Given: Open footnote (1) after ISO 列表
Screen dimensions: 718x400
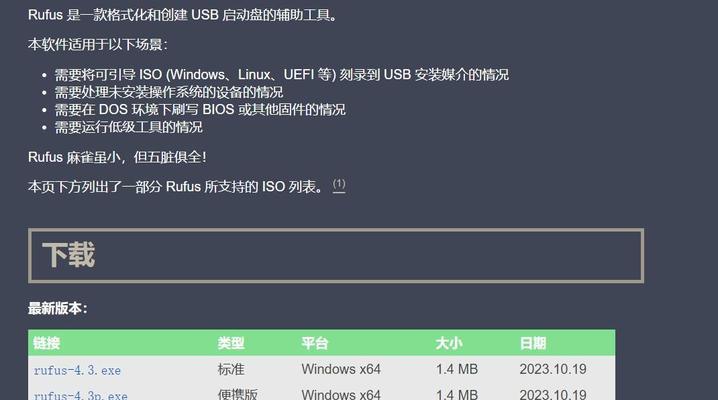Looking at the screenshot, I should 339,185.
